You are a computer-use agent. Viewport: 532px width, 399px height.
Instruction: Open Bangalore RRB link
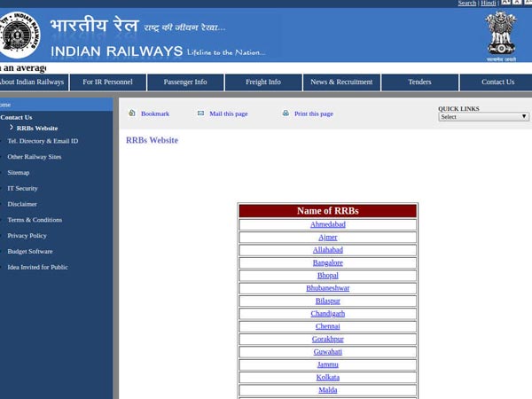click(x=328, y=263)
